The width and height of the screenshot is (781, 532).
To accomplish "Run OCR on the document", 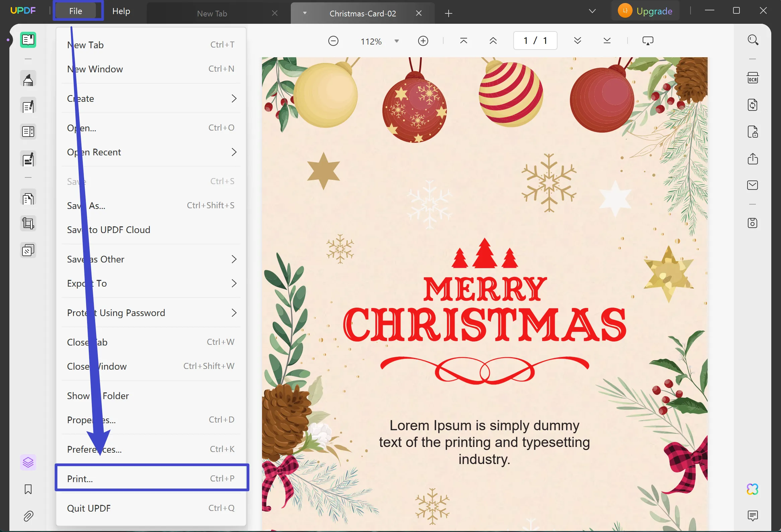I will (753, 78).
